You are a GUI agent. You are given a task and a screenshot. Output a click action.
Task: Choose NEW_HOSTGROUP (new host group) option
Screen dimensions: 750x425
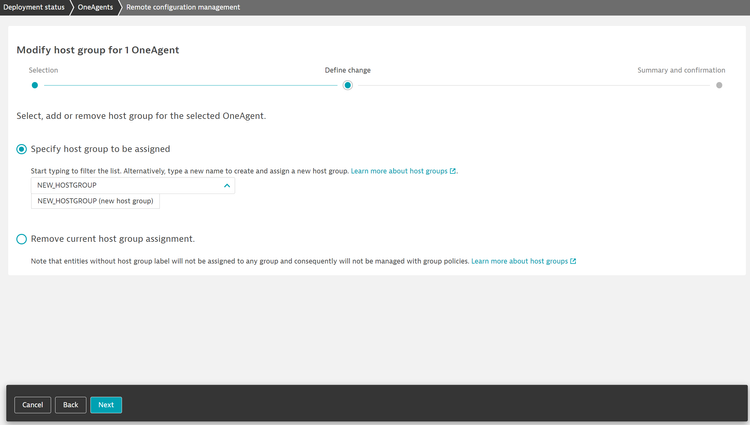(95, 201)
